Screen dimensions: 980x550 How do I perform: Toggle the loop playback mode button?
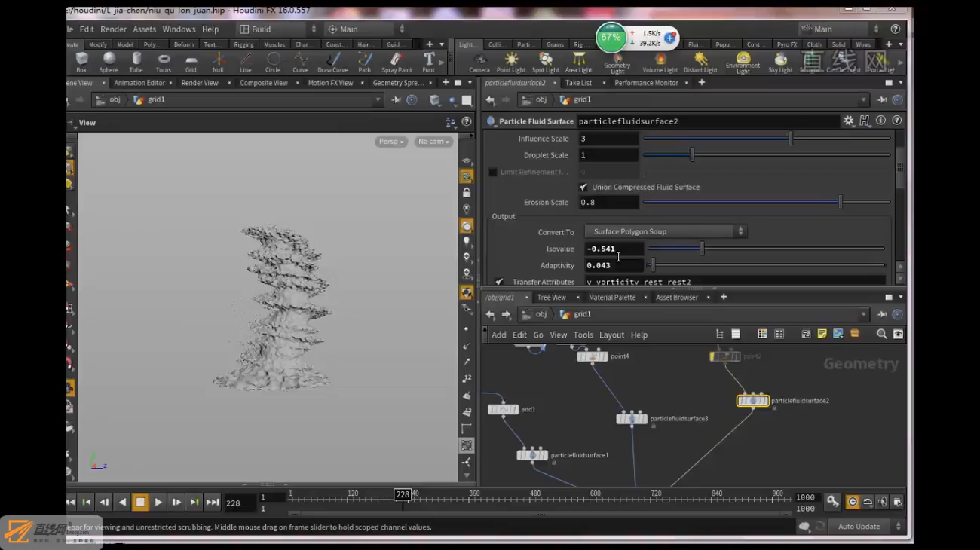[x=868, y=502]
